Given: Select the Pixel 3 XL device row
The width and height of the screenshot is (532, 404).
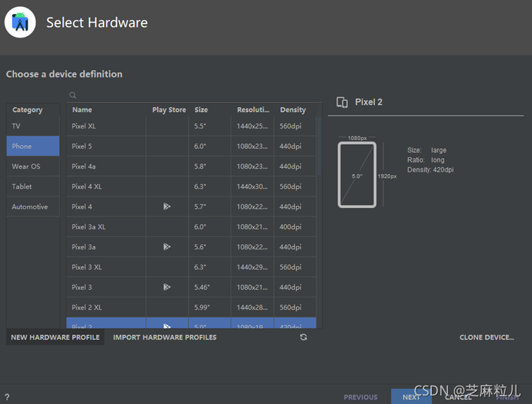Looking at the screenshot, I should pos(192,267).
